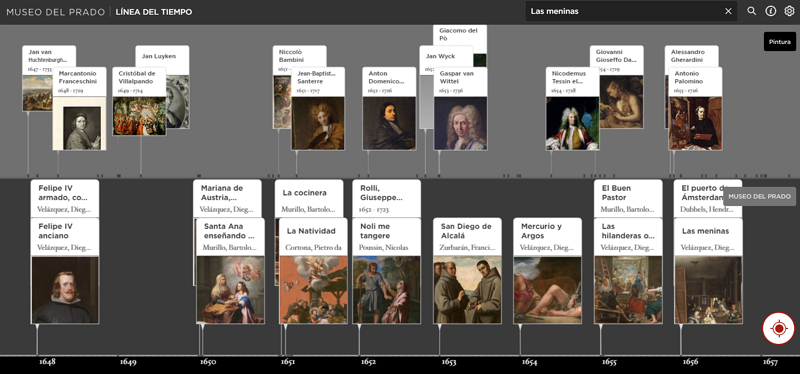
Task: Clear the Las meninas search text
Action: pos(728,11)
